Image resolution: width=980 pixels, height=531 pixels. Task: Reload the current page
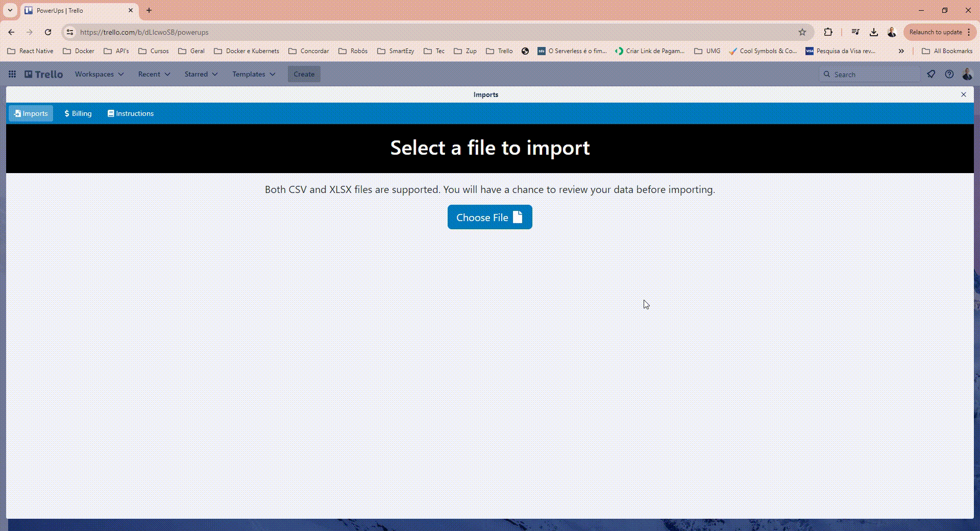pyautogui.click(x=48, y=32)
